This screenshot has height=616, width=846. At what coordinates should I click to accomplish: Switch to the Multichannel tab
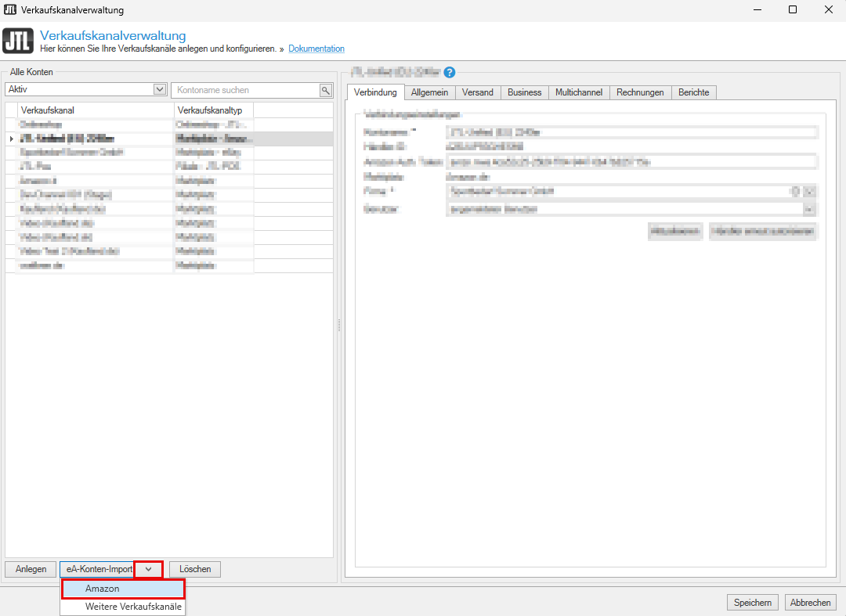(579, 92)
